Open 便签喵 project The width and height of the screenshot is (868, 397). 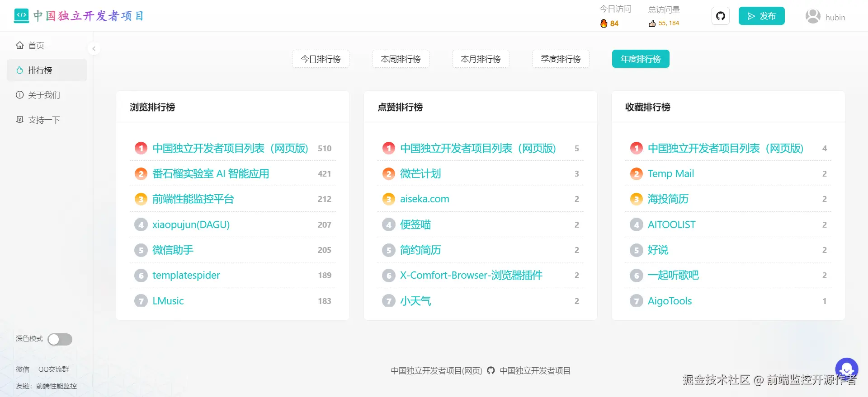click(x=415, y=224)
